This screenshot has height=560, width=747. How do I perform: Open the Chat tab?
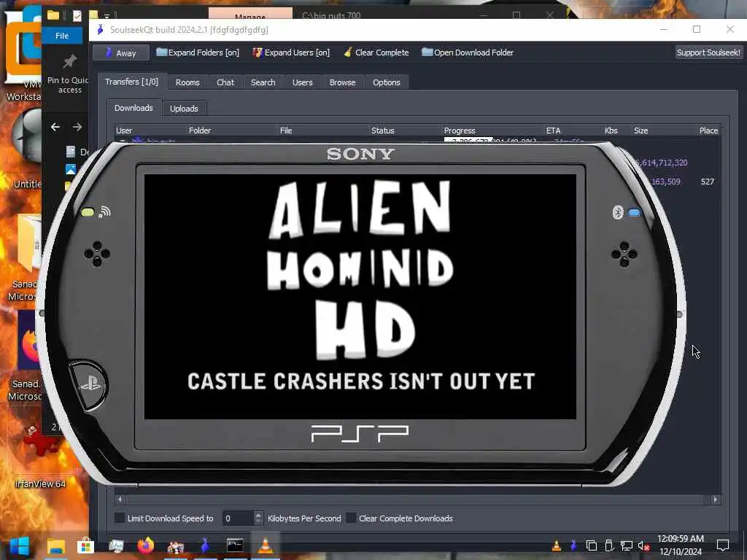click(225, 82)
